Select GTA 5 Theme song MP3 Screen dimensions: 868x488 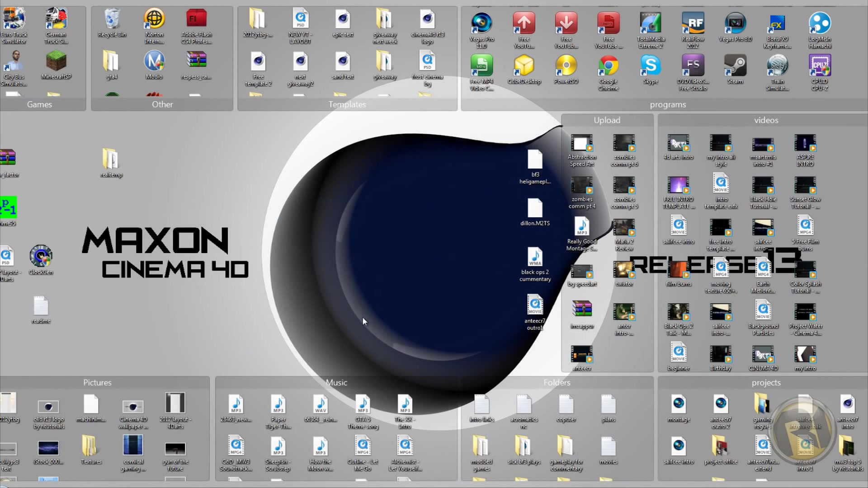363,412
